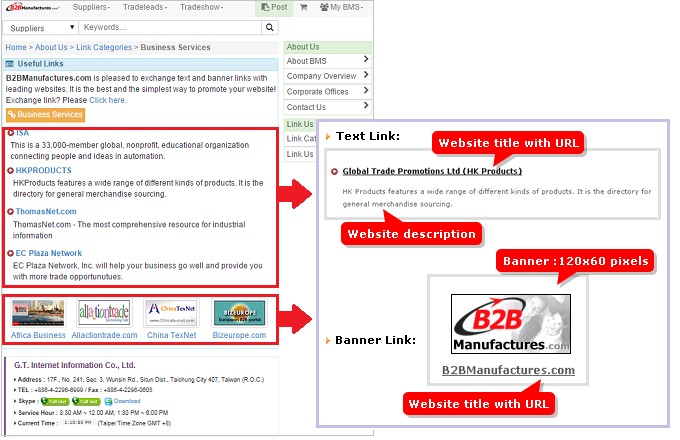Open the Allactiontrade.com text link
Screen dimensions: 680x440
point(104,335)
